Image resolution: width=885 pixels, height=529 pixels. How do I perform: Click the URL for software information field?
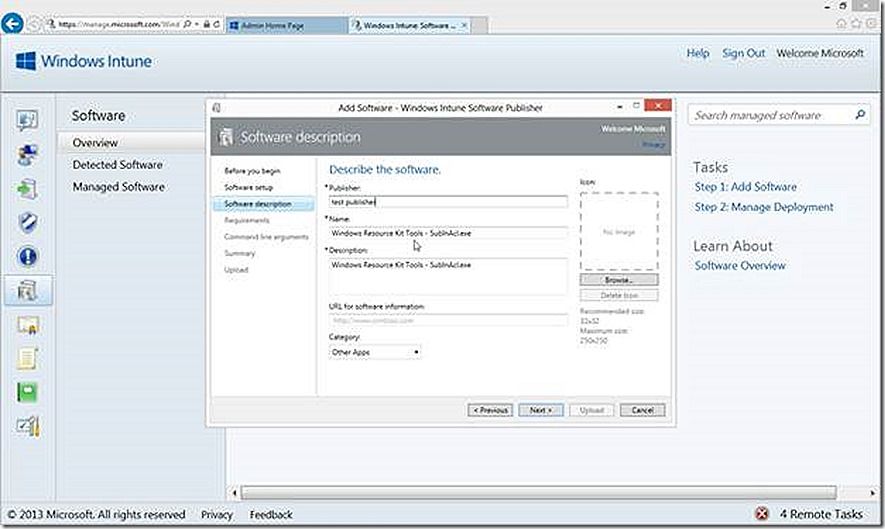click(x=448, y=320)
